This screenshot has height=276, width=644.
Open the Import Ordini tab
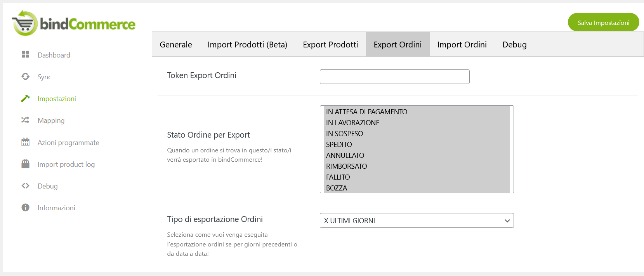click(462, 45)
